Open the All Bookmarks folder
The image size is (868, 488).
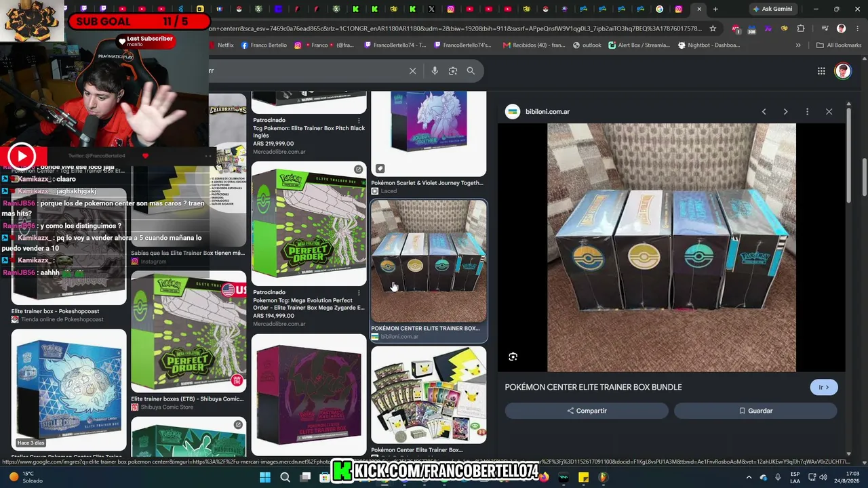(x=839, y=45)
